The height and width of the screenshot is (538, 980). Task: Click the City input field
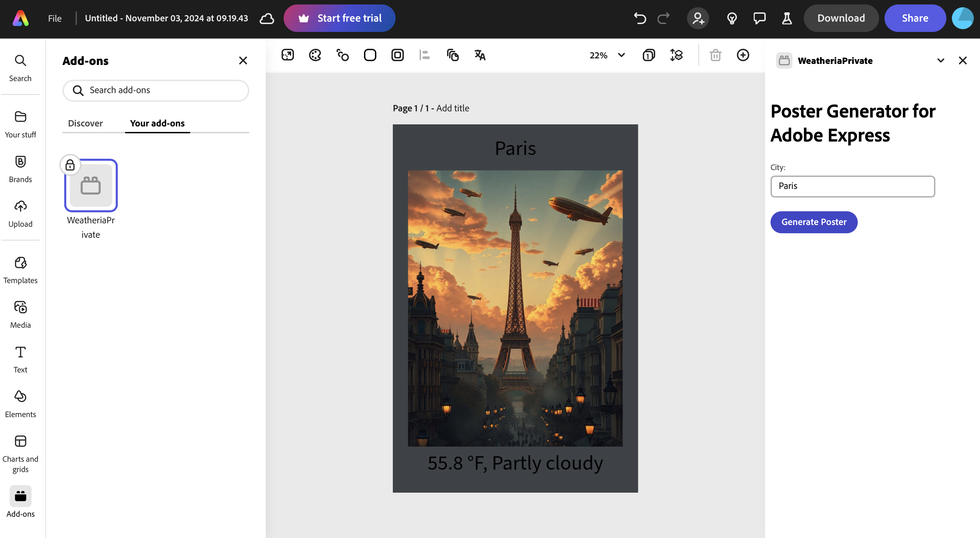852,186
